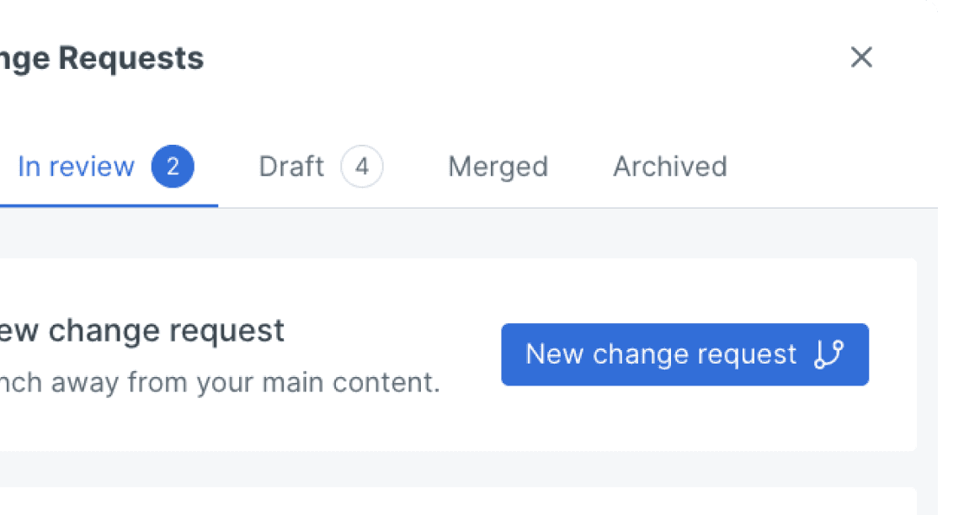
Task: Click the branch icon in the blue button
Action: pyautogui.click(x=829, y=354)
